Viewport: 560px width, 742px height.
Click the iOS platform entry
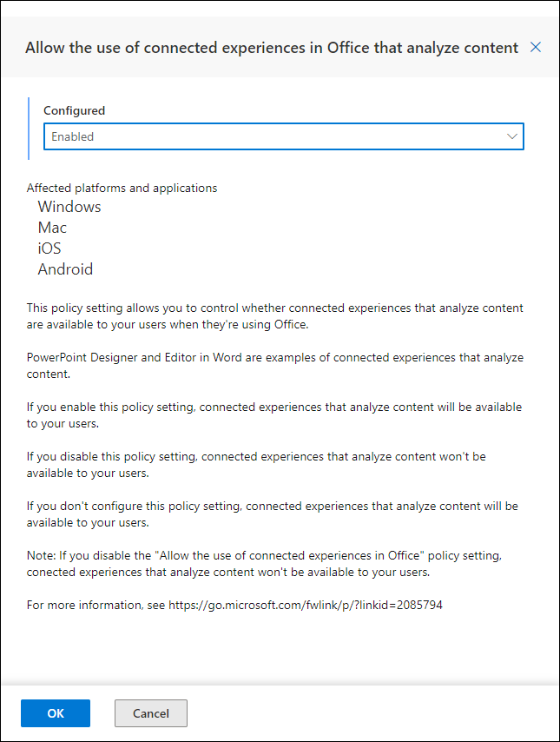49,248
